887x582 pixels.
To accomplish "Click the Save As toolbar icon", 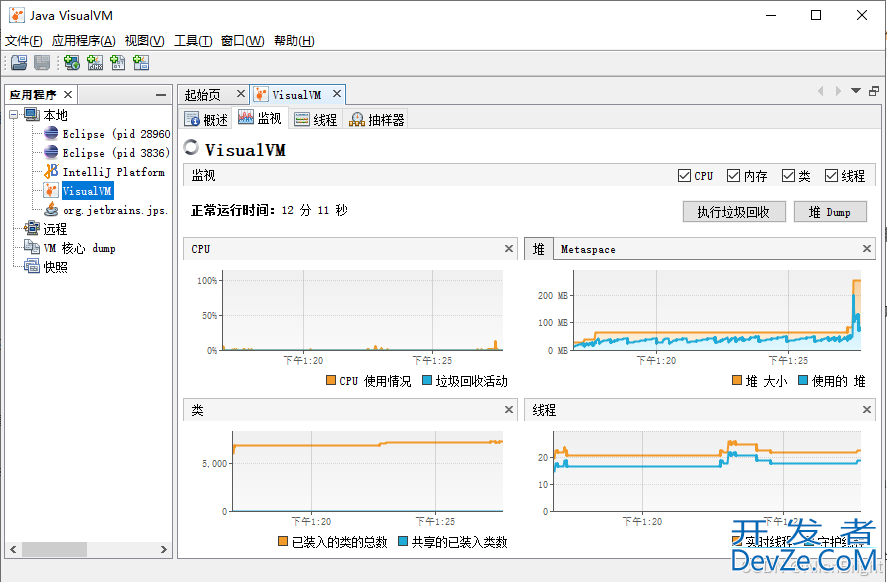I will [42, 63].
